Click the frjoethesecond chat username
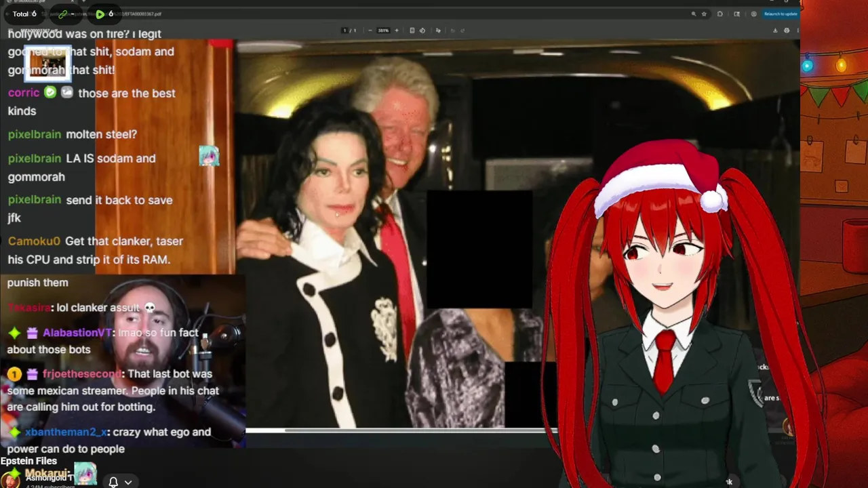 coord(82,373)
